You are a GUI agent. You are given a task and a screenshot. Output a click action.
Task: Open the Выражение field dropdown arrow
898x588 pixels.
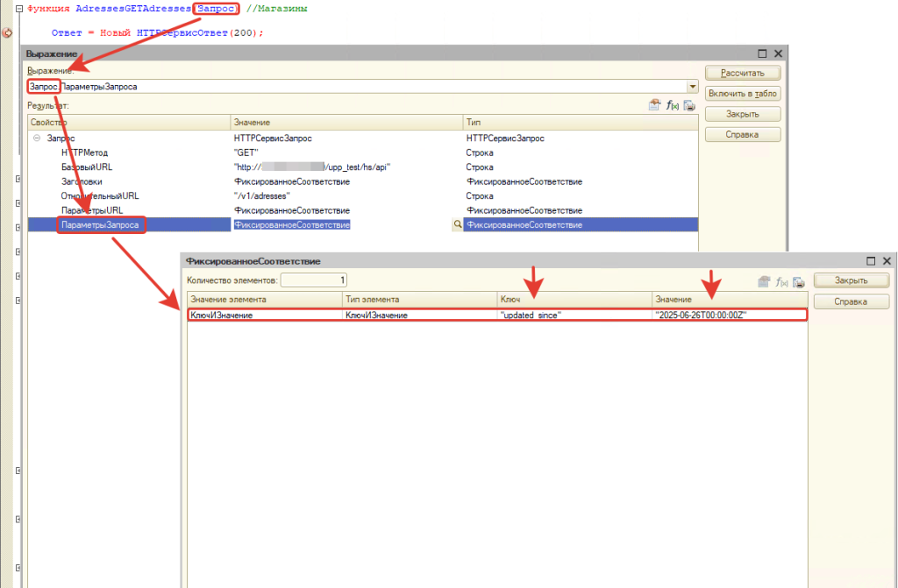692,87
